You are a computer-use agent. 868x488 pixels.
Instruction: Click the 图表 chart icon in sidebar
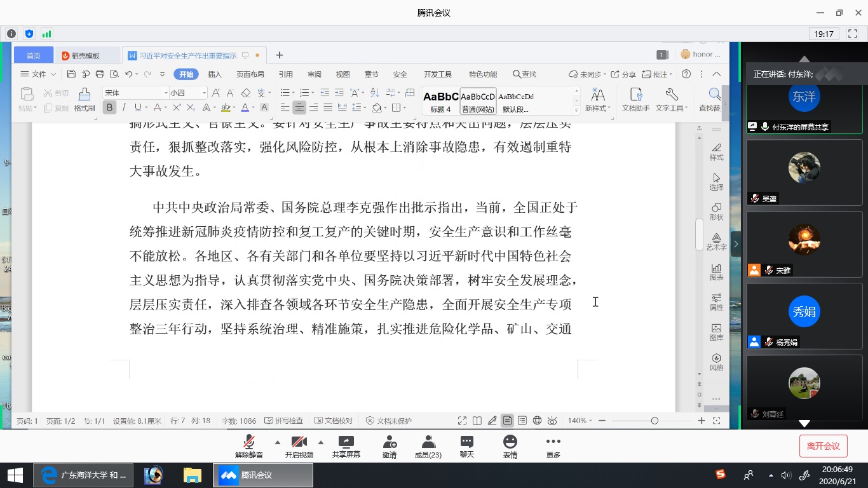coord(716,271)
